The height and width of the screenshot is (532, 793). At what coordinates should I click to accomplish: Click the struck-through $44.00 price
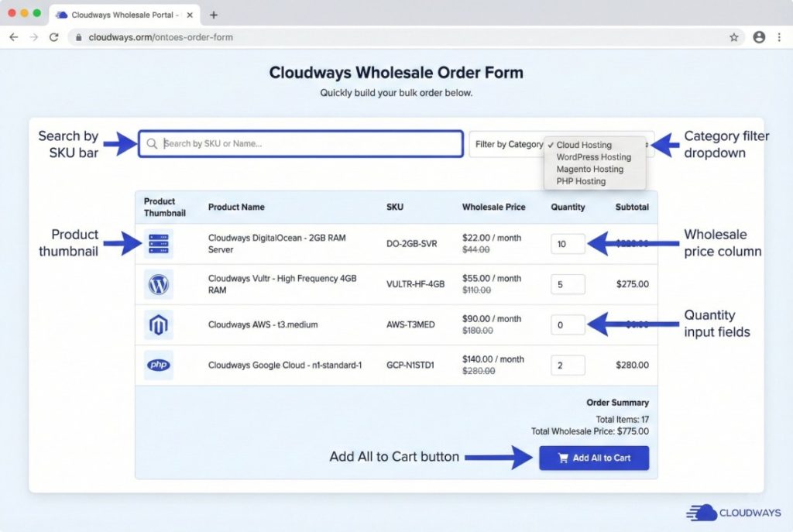(x=476, y=250)
